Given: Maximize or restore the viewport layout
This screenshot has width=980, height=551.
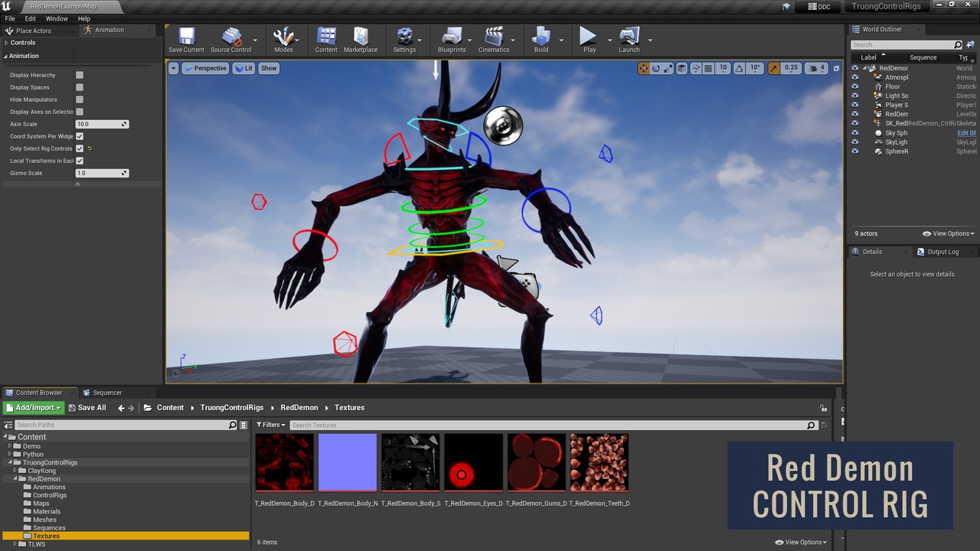Looking at the screenshot, I should [835, 68].
